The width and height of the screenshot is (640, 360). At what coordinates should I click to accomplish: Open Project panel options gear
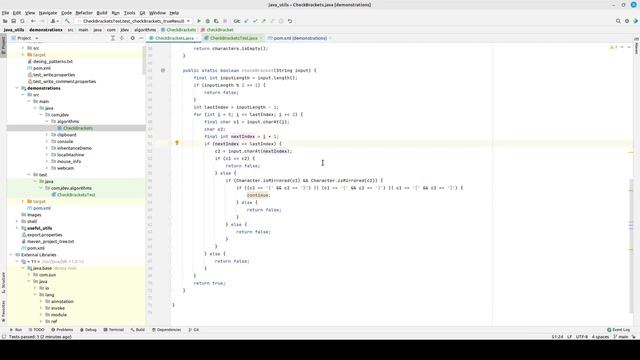click(x=132, y=38)
